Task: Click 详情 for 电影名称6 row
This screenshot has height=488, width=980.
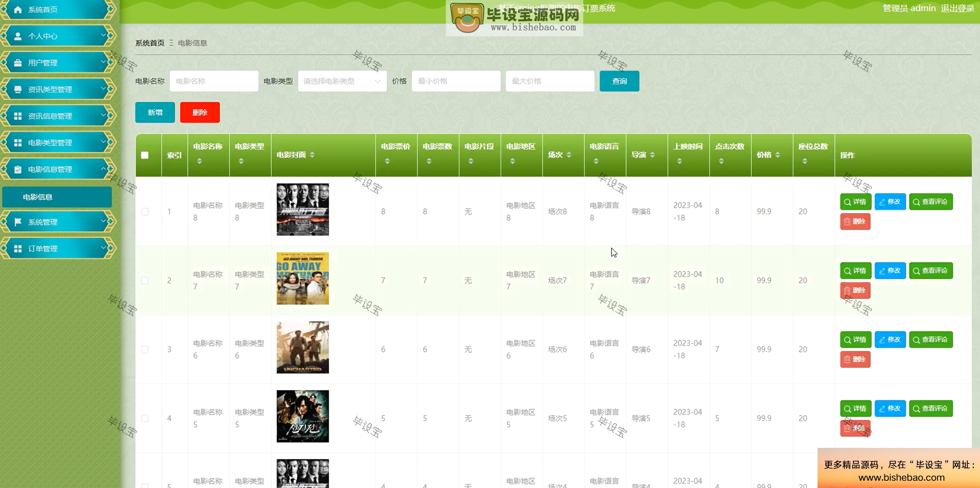Action: (856, 339)
